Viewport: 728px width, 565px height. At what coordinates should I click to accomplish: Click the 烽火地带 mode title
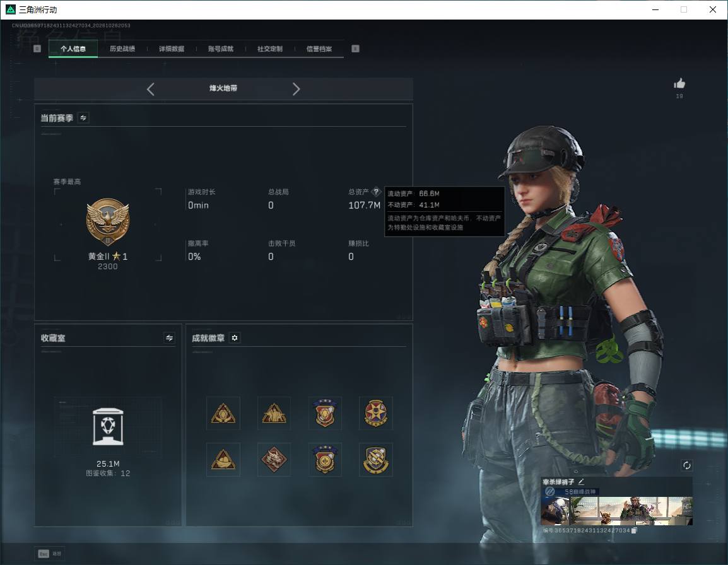(223, 88)
